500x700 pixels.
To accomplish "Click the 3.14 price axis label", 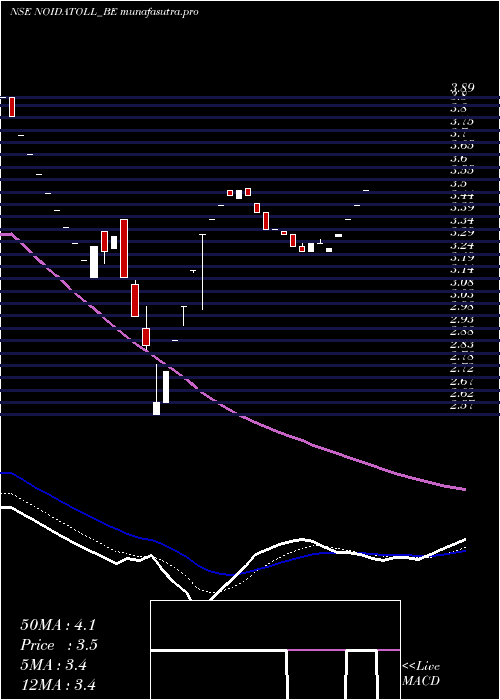I will click(x=462, y=270).
